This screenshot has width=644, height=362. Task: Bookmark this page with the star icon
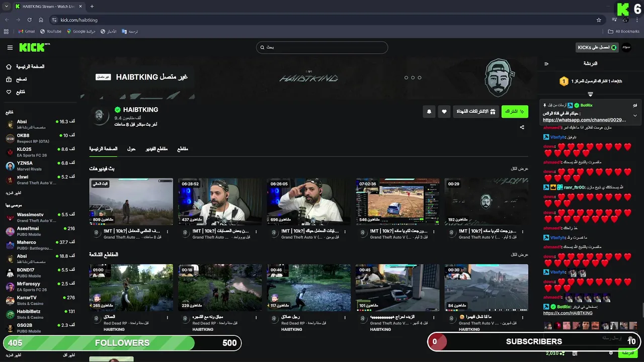(x=599, y=20)
